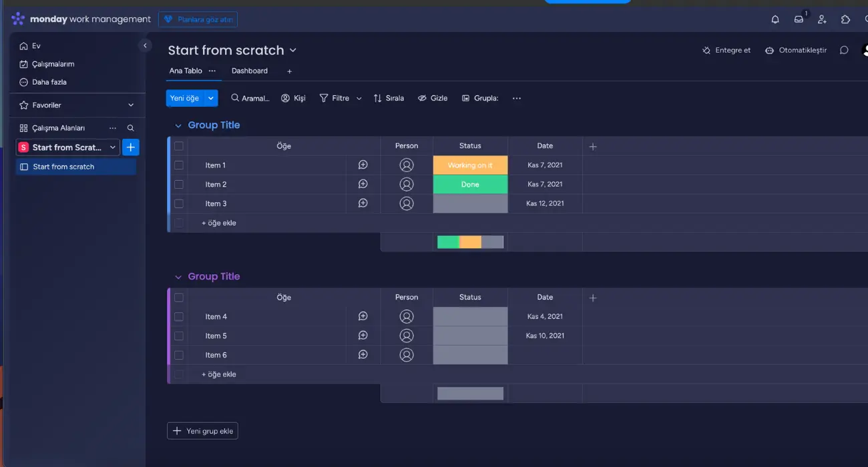This screenshot has width=868, height=467.
Task: Select all items in first group header checkbox
Action: 179,146
